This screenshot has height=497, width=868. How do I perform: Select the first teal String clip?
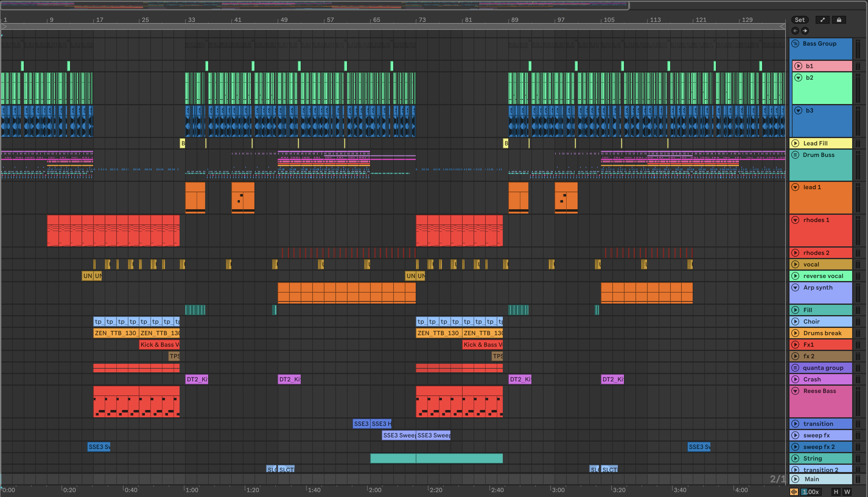393,458
